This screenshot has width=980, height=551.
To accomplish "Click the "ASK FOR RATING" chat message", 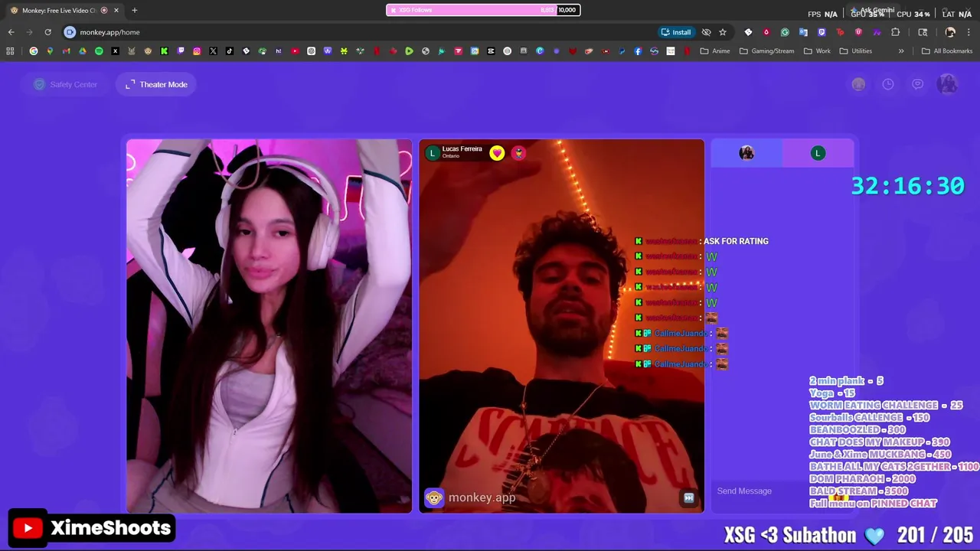I will (x=736, y=241).
